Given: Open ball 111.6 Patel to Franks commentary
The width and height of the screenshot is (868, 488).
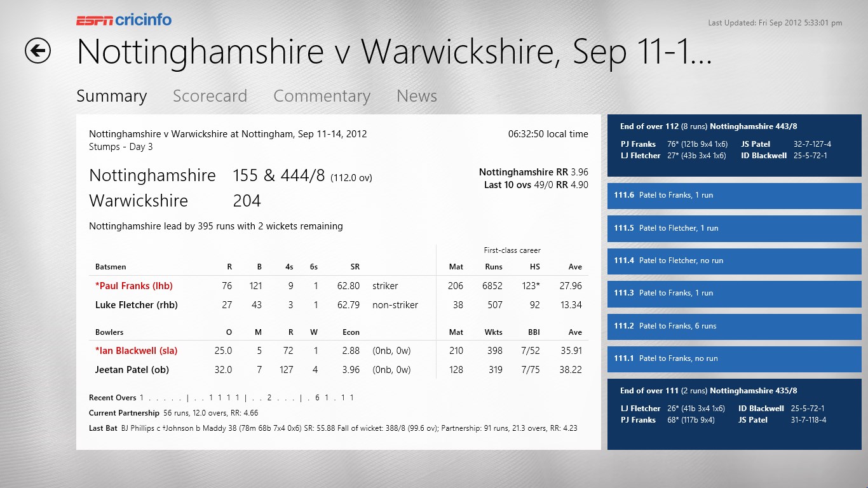Looking at the screenshot, I should (x=734, y=196).
